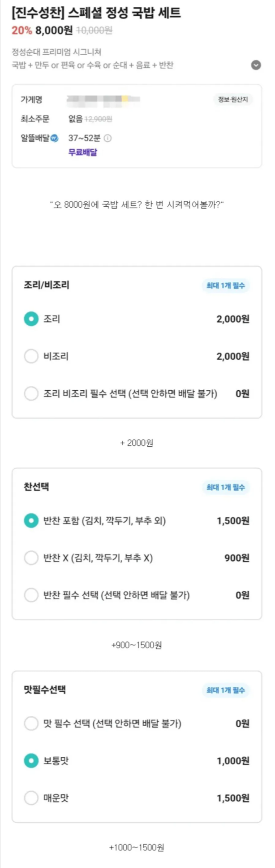
Task: Click the delivery time info icon
Action: pyautogui.click(x=108, y=138)
